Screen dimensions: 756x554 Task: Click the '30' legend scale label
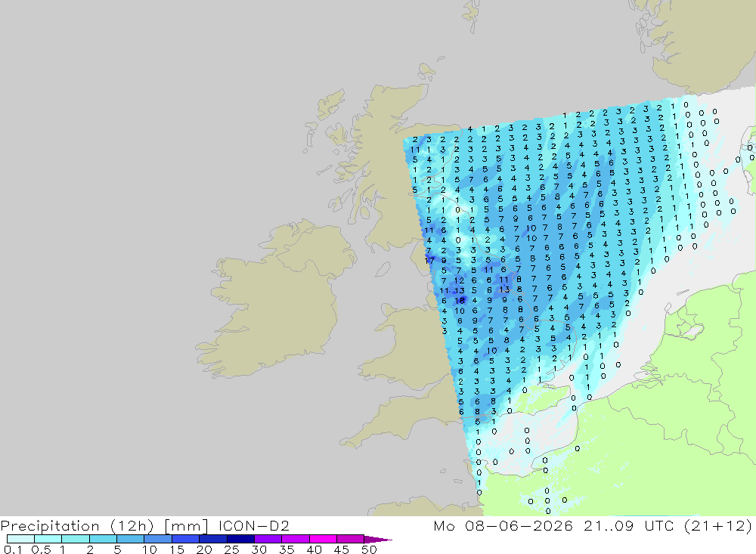259,549
